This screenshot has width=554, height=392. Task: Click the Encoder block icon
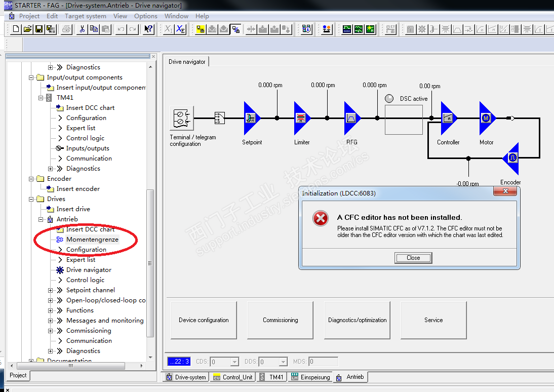[512, 158]
